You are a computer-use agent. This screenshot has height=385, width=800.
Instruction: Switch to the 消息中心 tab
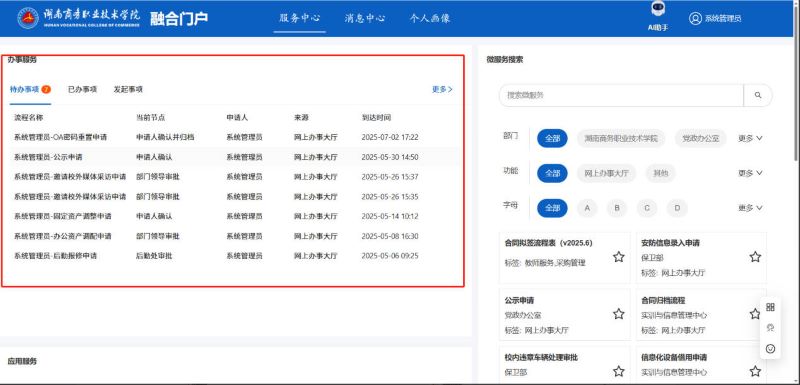[364, 18]
